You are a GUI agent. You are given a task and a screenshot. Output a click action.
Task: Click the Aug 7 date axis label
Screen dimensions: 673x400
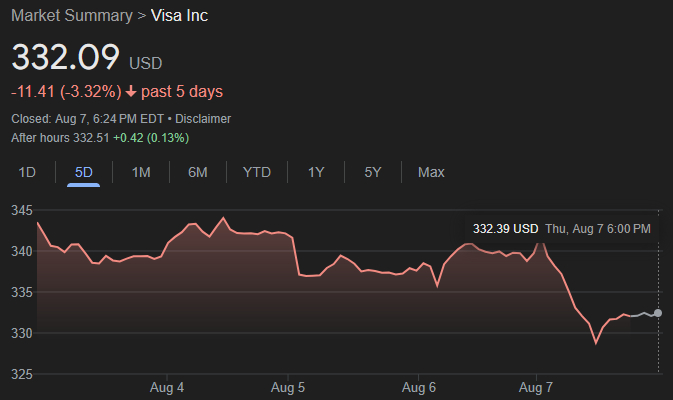point(537,387)
